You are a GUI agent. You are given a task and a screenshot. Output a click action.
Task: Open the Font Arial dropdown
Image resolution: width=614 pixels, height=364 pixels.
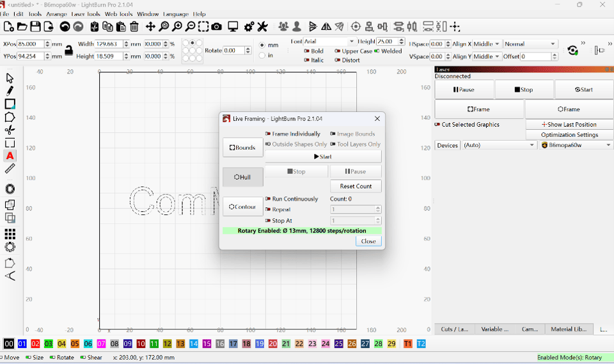[329, 41]
